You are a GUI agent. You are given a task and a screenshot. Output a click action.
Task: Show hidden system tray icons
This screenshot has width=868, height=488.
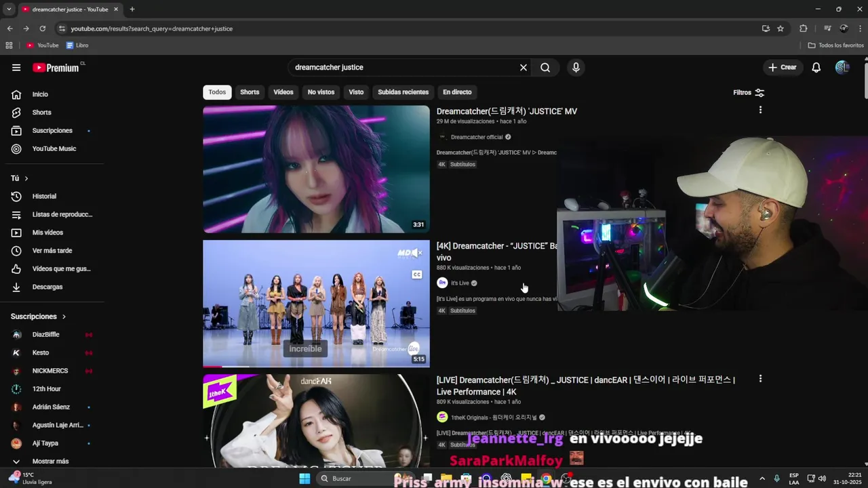pos(762,479)
